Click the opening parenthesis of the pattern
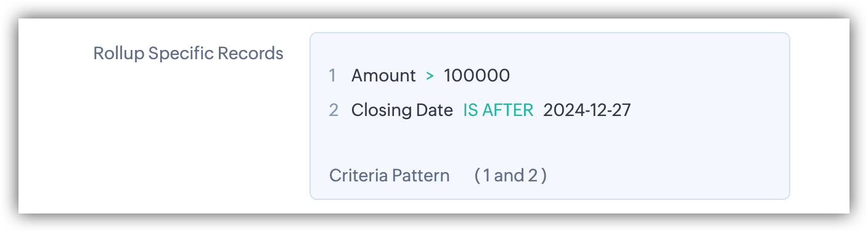The image size is (868, 232). (477, 176)
